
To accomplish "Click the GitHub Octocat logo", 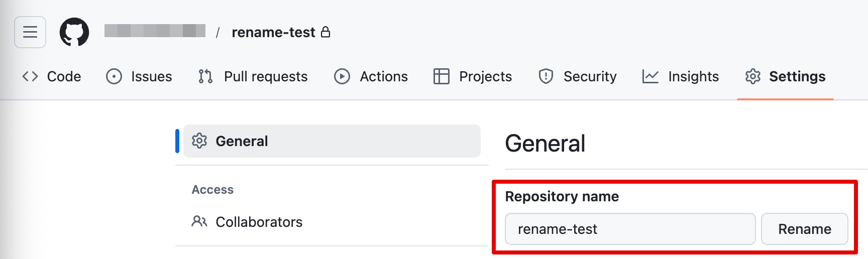I will pyautogui.click(x=74, y=32).
